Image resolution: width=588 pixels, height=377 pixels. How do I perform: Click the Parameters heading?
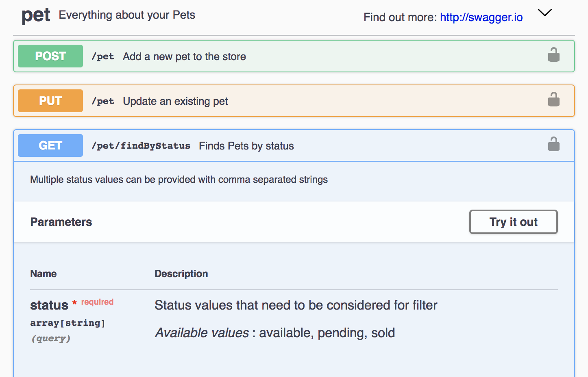[x=61, y=222]
